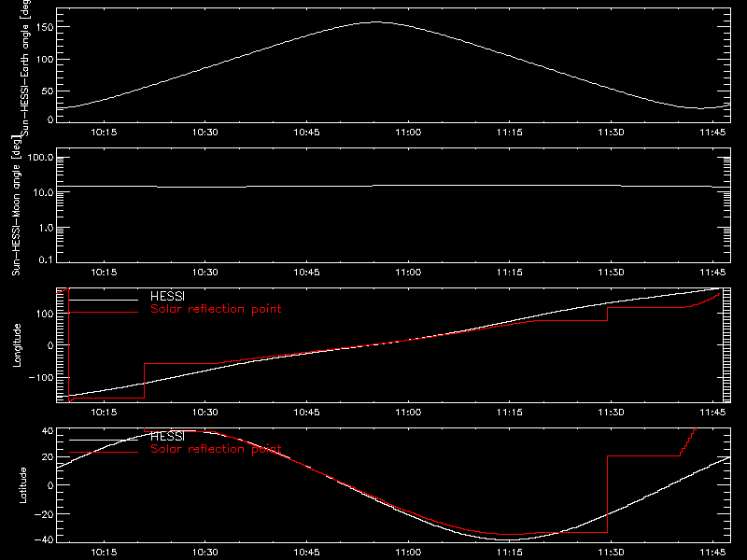Click 10:30 time label under Moon angle plot

pos(205,273)
